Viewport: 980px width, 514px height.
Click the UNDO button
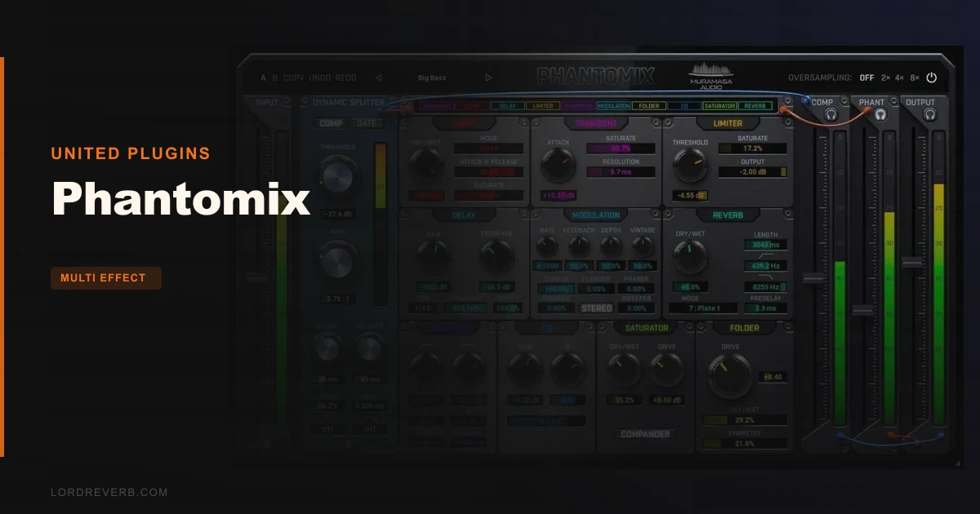(x=320, y=78)
